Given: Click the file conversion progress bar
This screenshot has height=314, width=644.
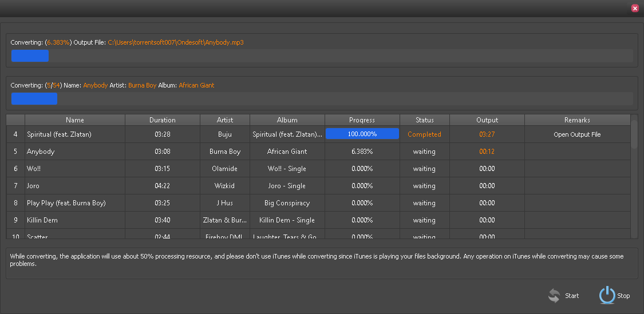Looking at the screenshot, I should (322, 55).
